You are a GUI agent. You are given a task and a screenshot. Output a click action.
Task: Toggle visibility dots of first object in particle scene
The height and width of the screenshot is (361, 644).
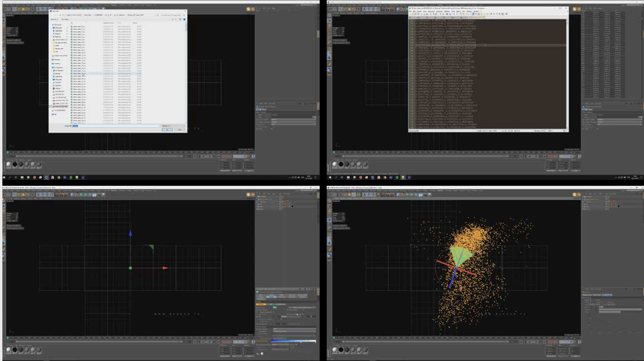click(x=607, y=196)
